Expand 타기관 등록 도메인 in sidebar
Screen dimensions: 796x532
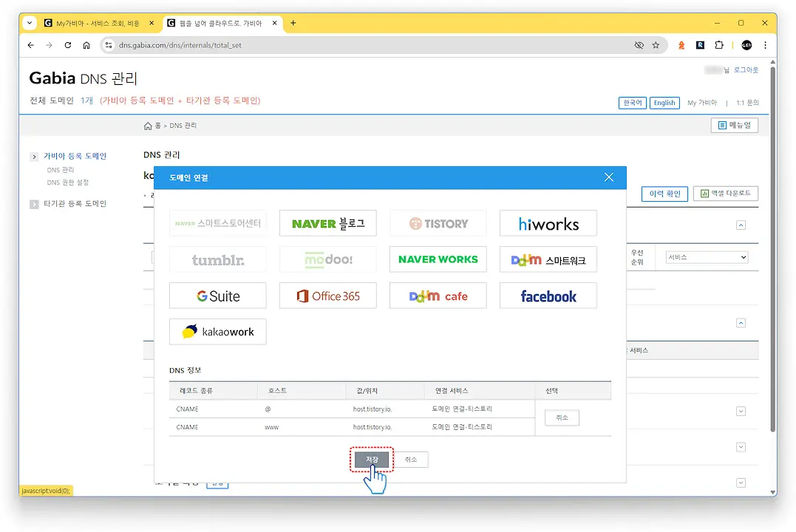tap(75, 203)
